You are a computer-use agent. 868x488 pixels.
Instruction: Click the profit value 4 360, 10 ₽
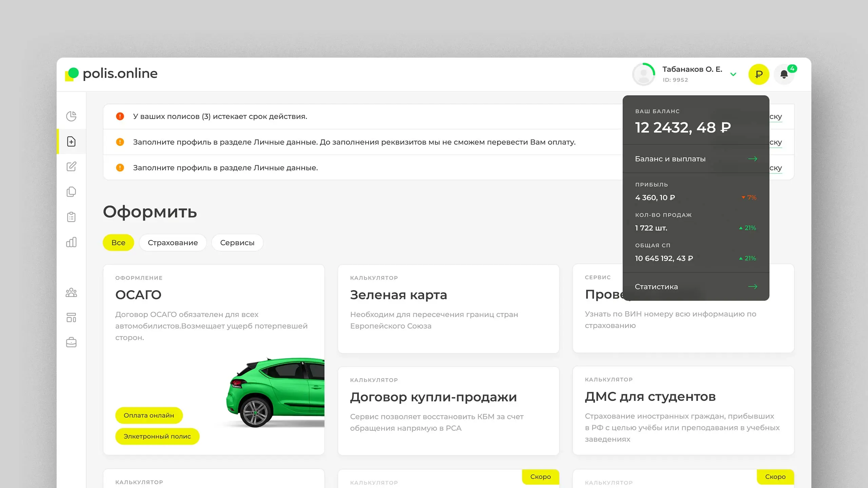655,198
